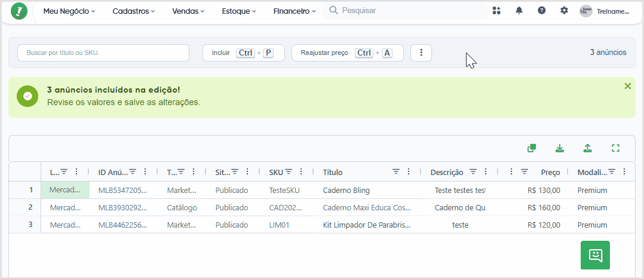This screenshot has width=644, height=279.
Task: Click the filter icon in the Descrição column
Action: point(473,171)
